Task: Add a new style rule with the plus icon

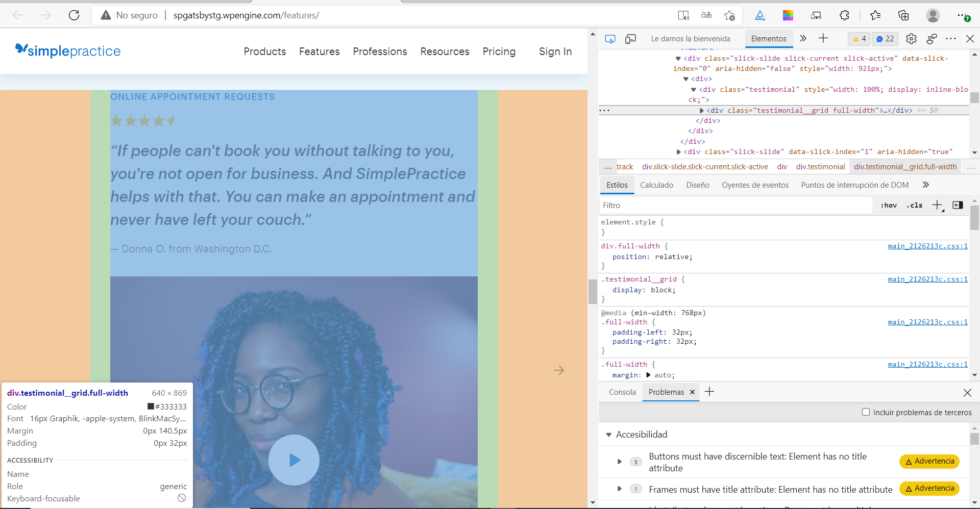Action: tap(938, 205)
